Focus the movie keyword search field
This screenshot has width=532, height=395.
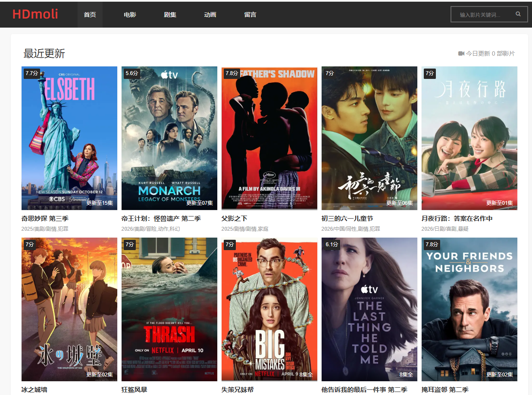482,15
